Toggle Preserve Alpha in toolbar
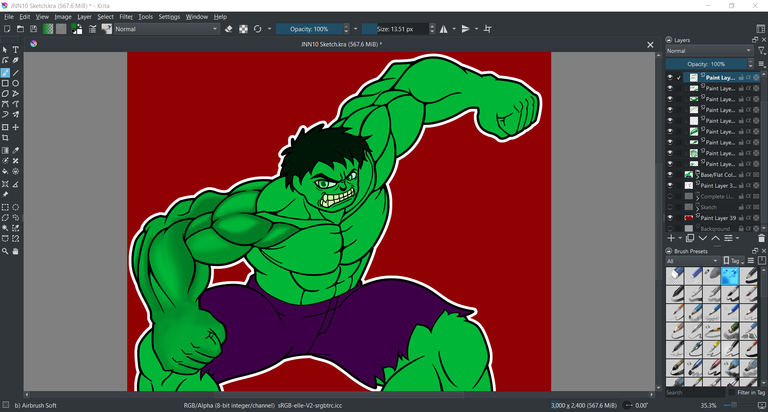Viewport: 768px width, 412px height. point(243,29)
